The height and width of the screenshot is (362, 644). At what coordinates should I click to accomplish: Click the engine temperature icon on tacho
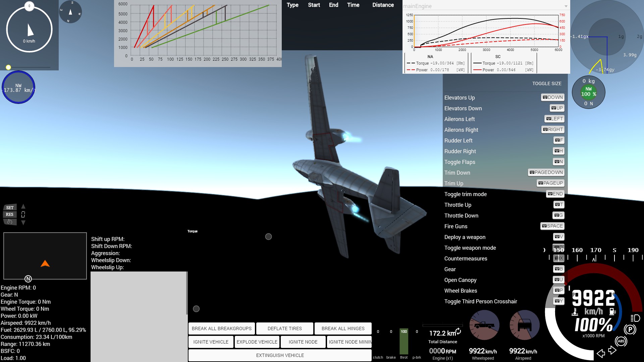click(575, 312)
